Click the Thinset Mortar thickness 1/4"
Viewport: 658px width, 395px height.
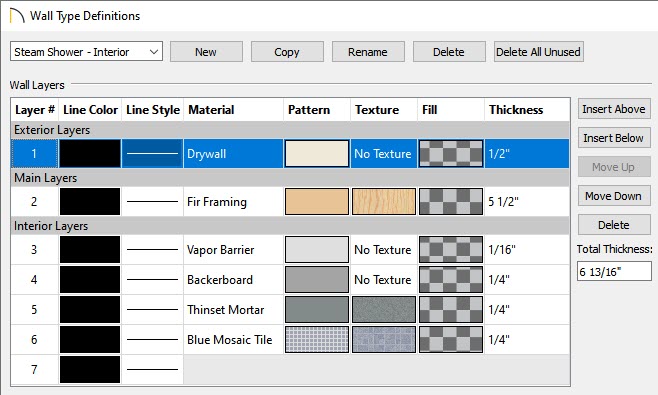coord(499,309)
